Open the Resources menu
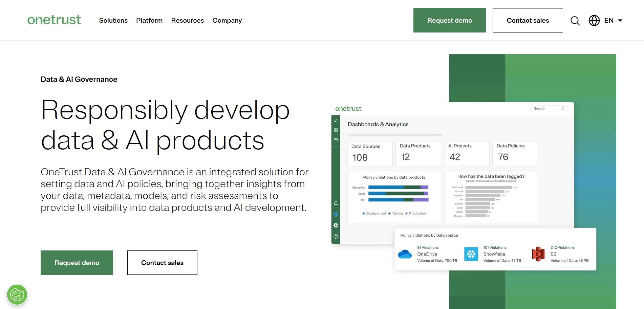 point(187,20)
